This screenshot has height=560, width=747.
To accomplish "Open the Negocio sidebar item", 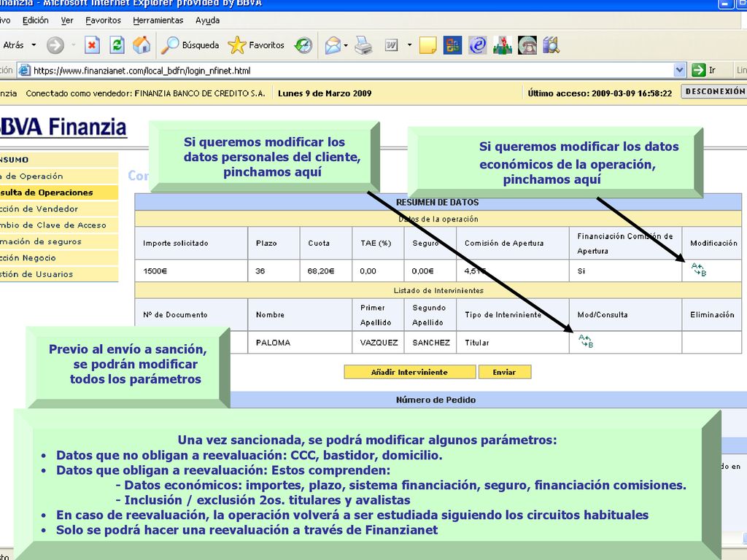I will click(58, 257).
